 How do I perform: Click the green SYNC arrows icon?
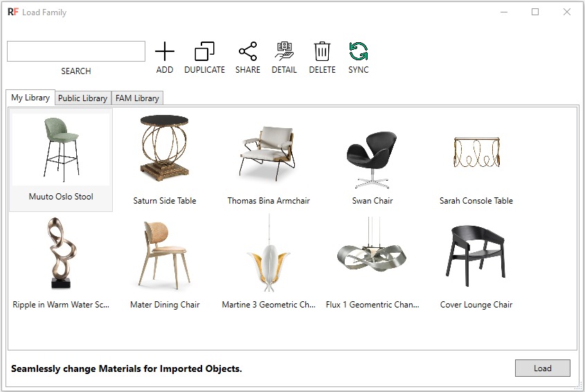[x=359, y=51]
